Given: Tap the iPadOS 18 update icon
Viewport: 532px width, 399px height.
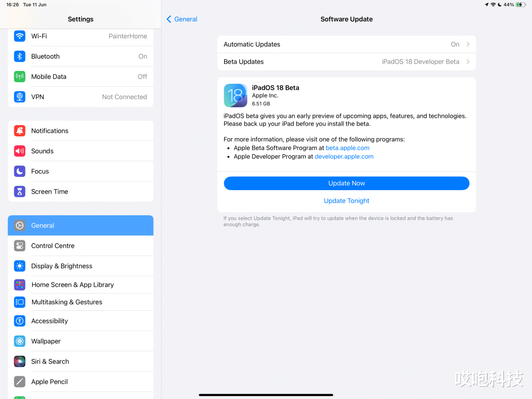Looking at the screenshot, I should point(235,96).
